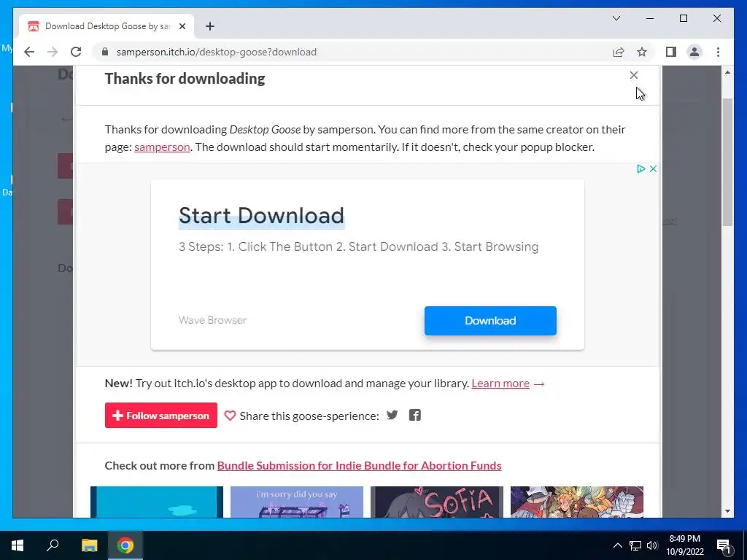
Task: Click the Start Download ad heading
Action: [261, 215]
